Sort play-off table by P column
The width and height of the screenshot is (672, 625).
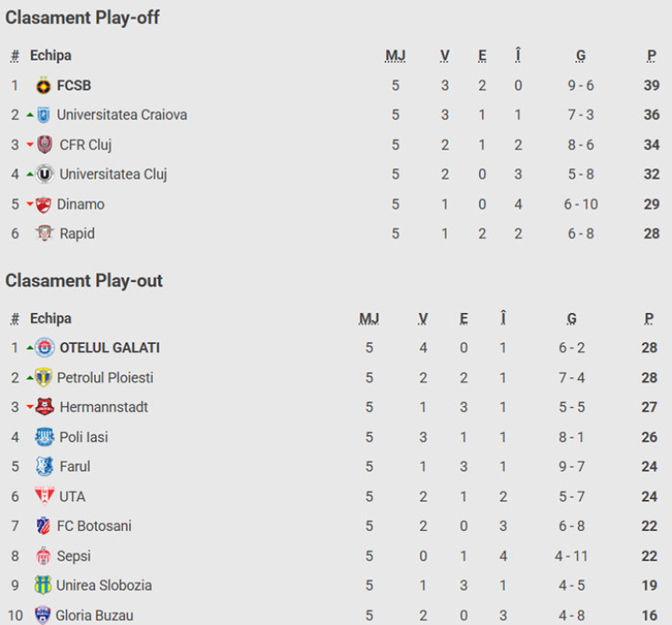coord(652,56)
